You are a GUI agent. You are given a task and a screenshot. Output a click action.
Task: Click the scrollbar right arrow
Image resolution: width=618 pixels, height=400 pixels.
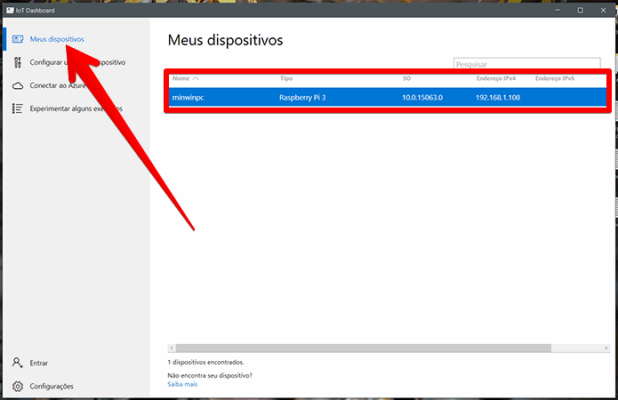point(606,348)
